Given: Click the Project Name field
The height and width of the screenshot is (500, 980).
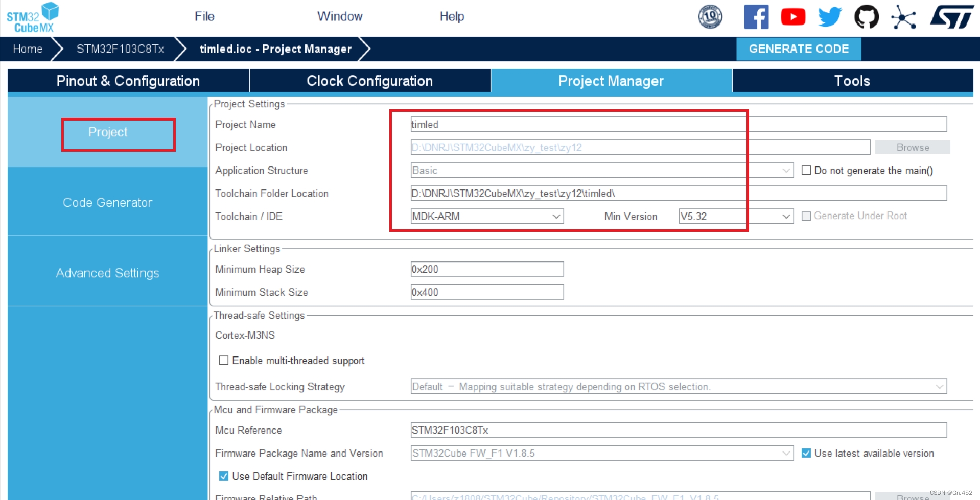Looking at the screenshot, I should pyautogui.click(x=679, y=124).
